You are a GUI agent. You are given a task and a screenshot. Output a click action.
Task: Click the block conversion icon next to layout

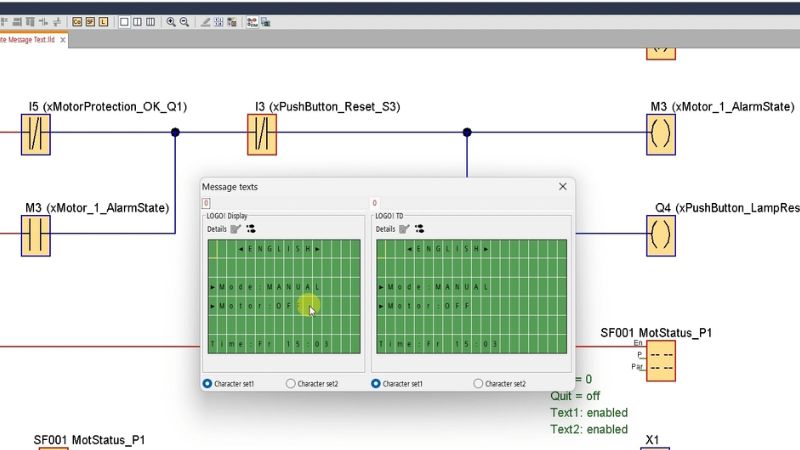coord(232,22)
